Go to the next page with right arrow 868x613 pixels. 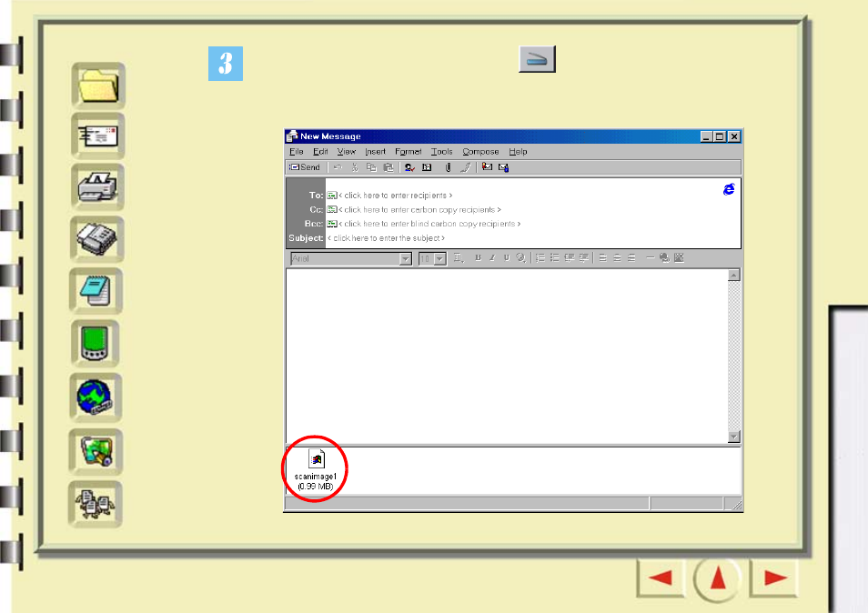[774, 578]
